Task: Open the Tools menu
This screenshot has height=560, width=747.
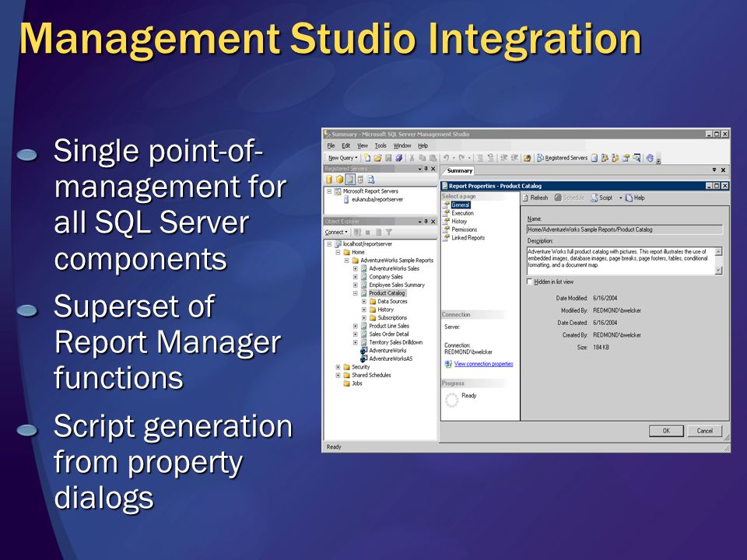Action: [x=381, y=145]
